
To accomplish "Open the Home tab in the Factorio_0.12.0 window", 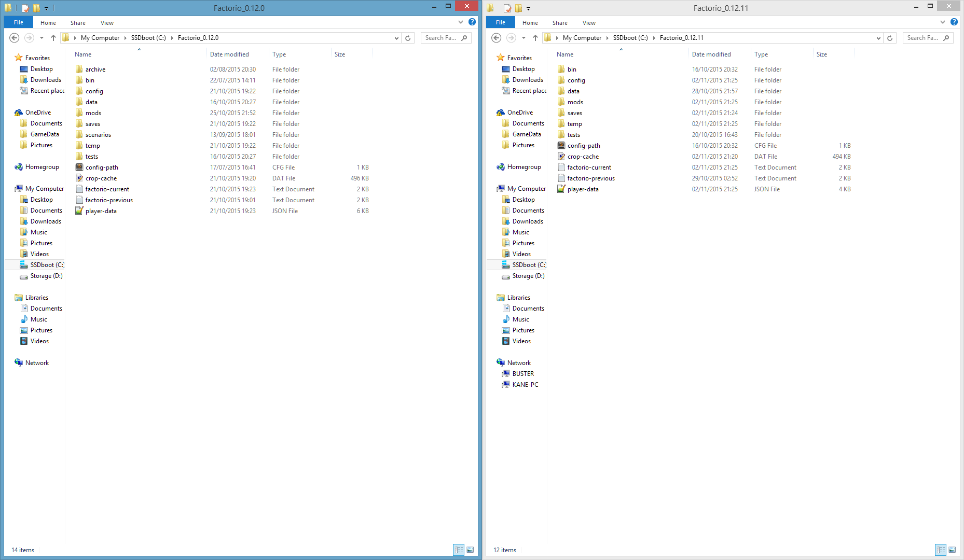I will [x=48, y=23].
